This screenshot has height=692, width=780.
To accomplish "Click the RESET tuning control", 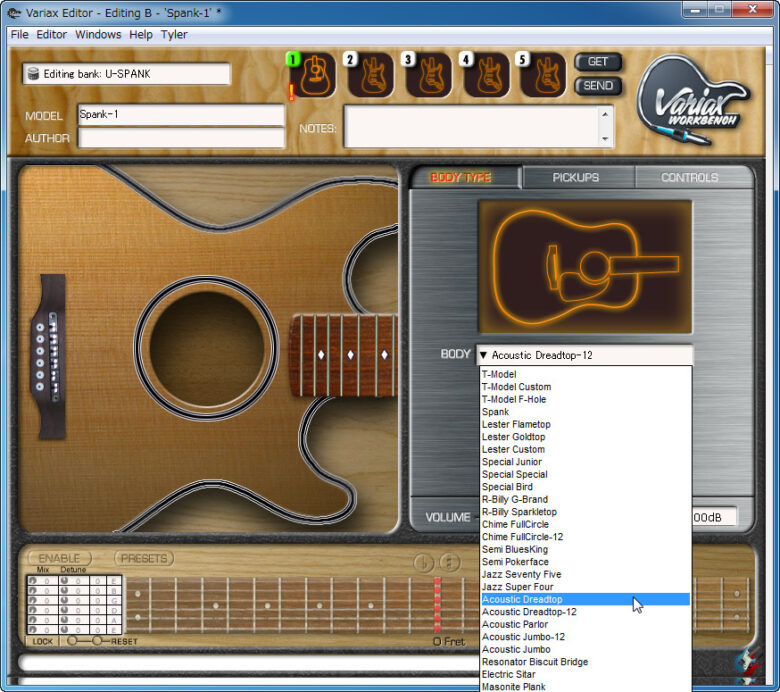I will pos(123,641).
